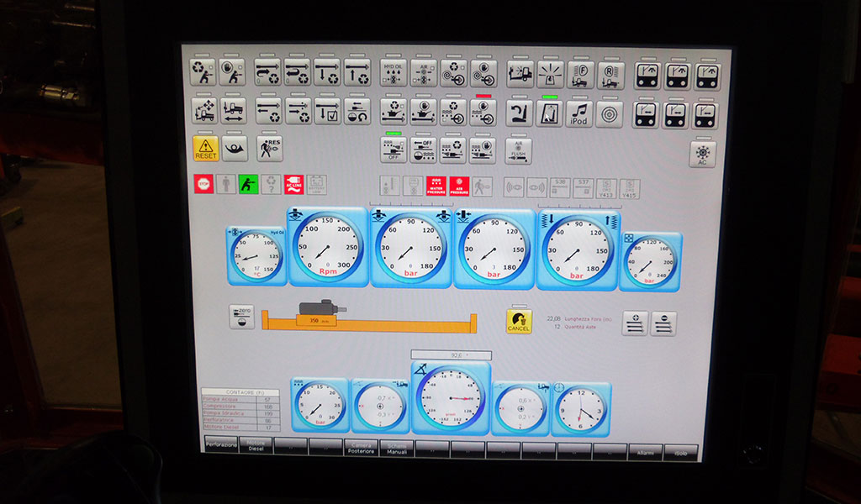Click the RES person button
Viewport: 861px width, 504px height.
pyautogui.click(x=269, y=150)
